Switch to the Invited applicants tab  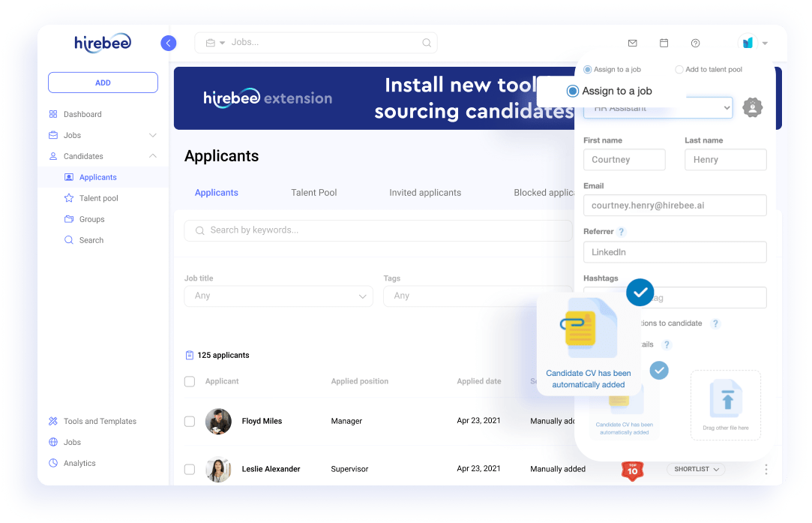pyautogui.click(x=425, y=193)
